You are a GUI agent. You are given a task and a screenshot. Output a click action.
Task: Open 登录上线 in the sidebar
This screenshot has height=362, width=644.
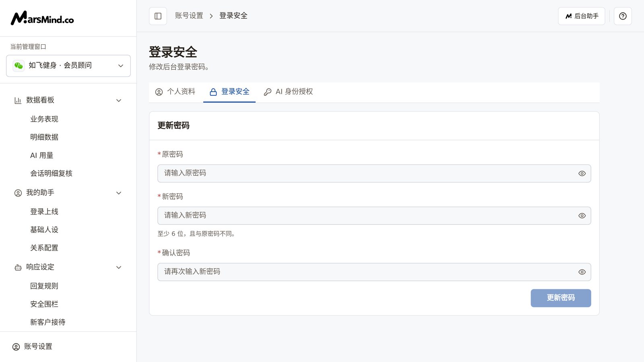(44, 212)
